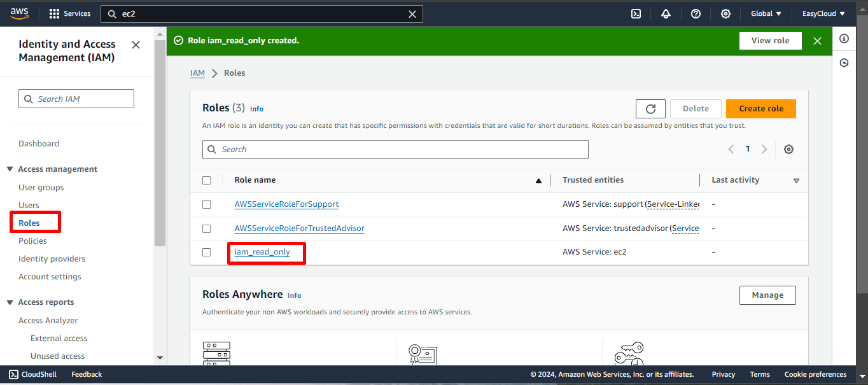Open the AWS home logo
This screenshot has height=385, width=868.
click(x=19, y=13)
